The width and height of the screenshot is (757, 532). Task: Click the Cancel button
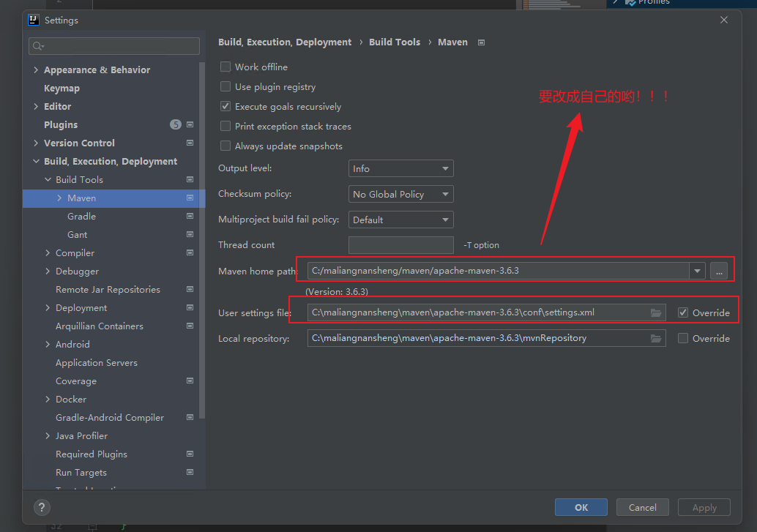[642, 507]
